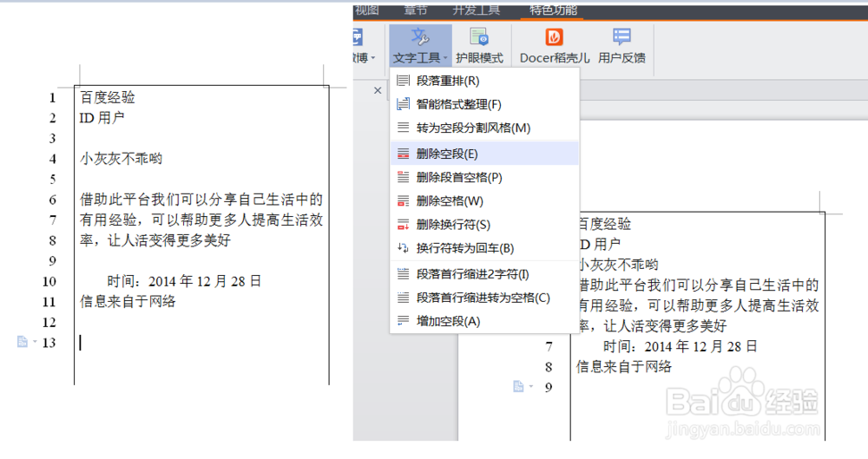This screenshot has height=459, width=868.
Task: Click 百度经验 text in right document
Action: [604, 224]
